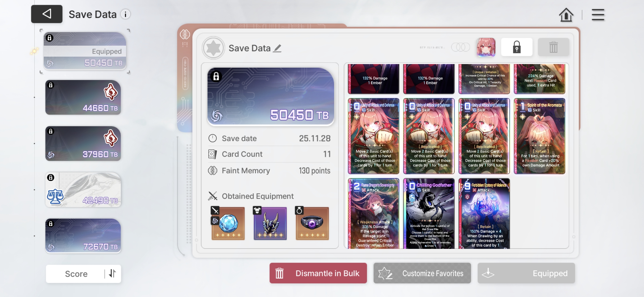Go back using the arrow button
Screen dimensions: 644x297
[x=47, y=14]
